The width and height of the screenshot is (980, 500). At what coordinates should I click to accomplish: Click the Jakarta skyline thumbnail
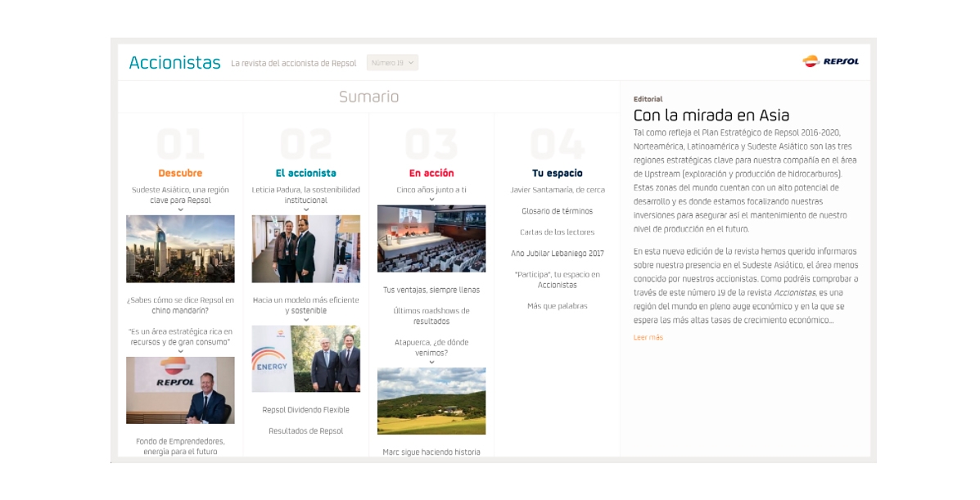click(180, 249)
